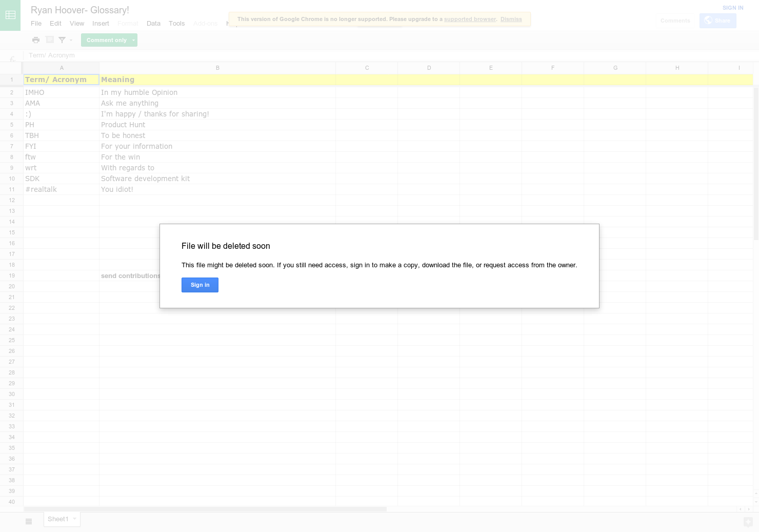
Task: Select cell For the win
Action: coord(217,157)
